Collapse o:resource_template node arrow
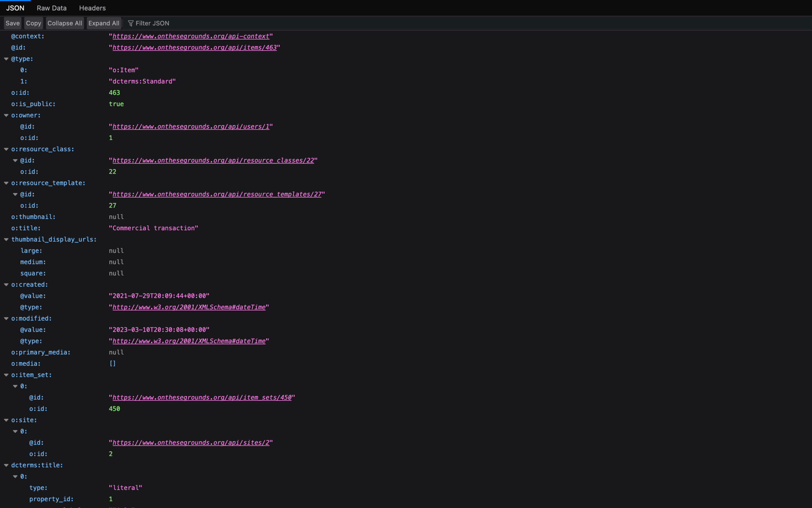 point(6,183)
